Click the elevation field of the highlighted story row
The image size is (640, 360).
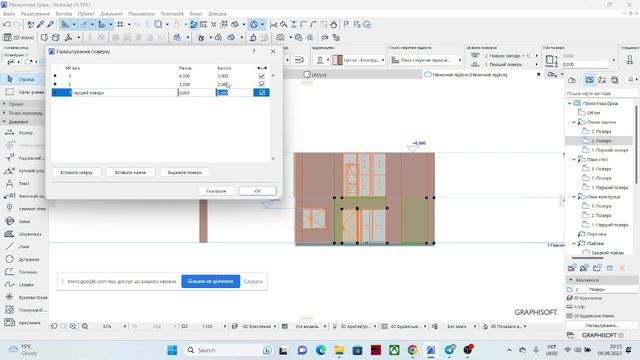click(196, 93)
